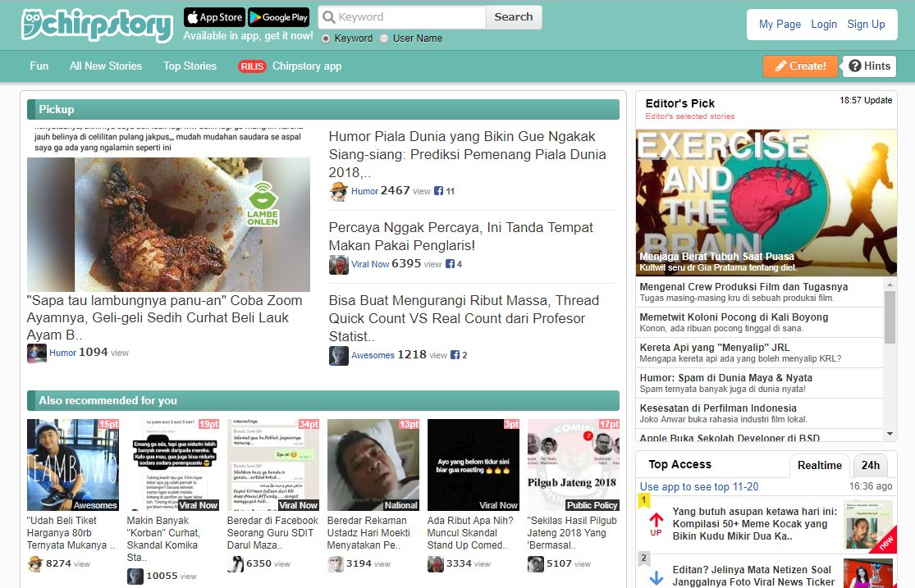Screen dimensions: 915x588
Task: Open Pilgub Jateng 2018 story thumbnail
Action: click(574, 465)
